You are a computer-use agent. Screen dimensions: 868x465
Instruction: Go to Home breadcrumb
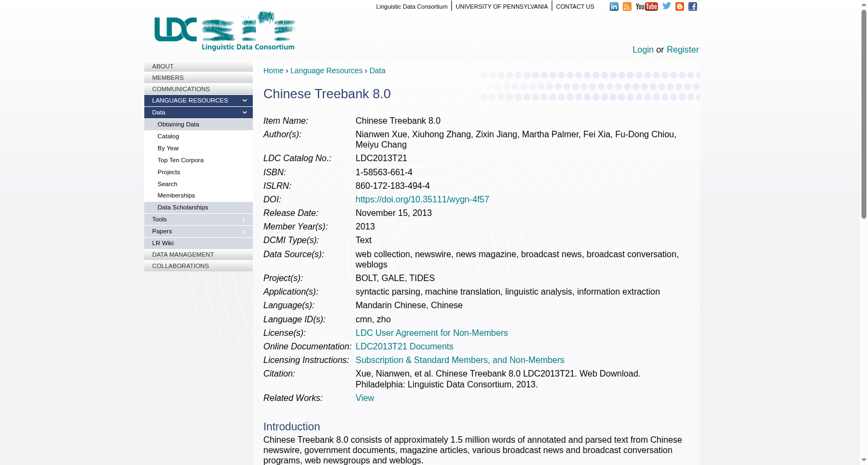pos(273,71)
